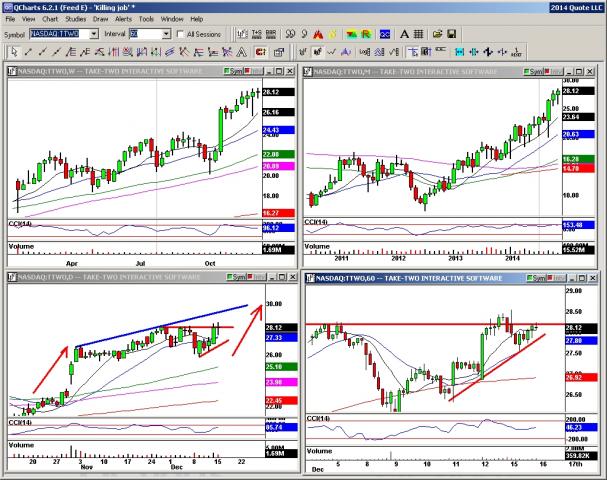607x480 pixels.
Task: Toggle green Sym button on 60-minute chart
Action: 536,278
